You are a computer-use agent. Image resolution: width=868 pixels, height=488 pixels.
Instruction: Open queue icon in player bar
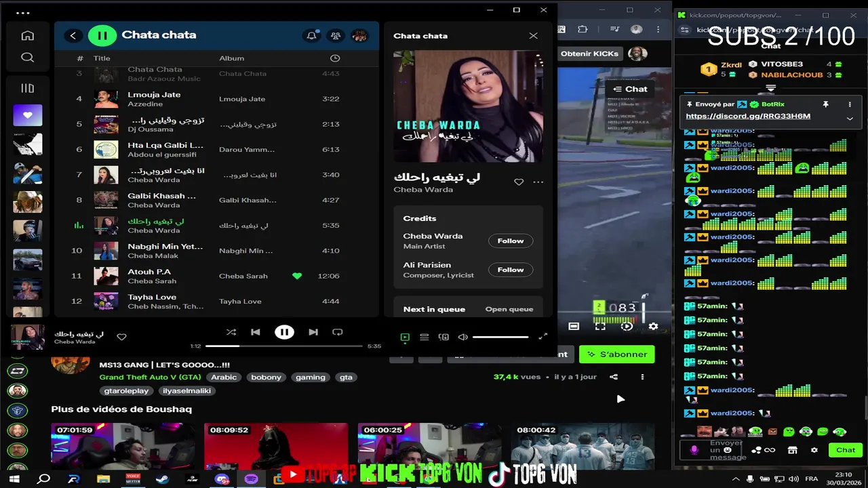point(424,337)
